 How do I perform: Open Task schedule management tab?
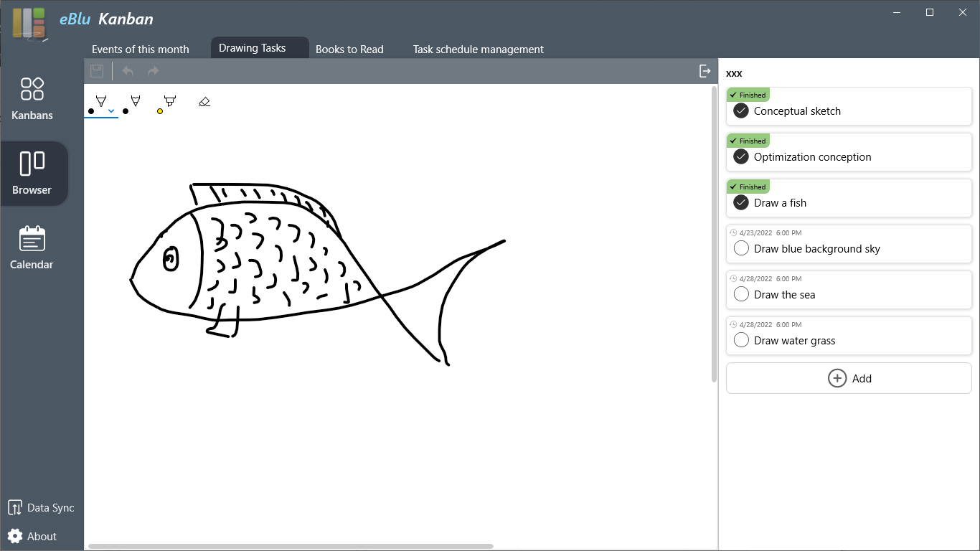(x=479, y=49)
